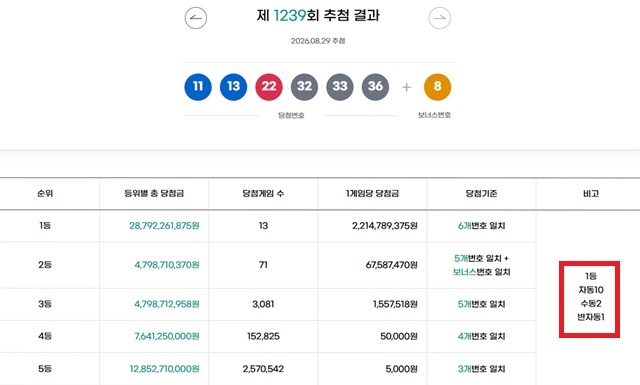
Task: Click the 당첨기준 column header
Action: tap(481, 193)
